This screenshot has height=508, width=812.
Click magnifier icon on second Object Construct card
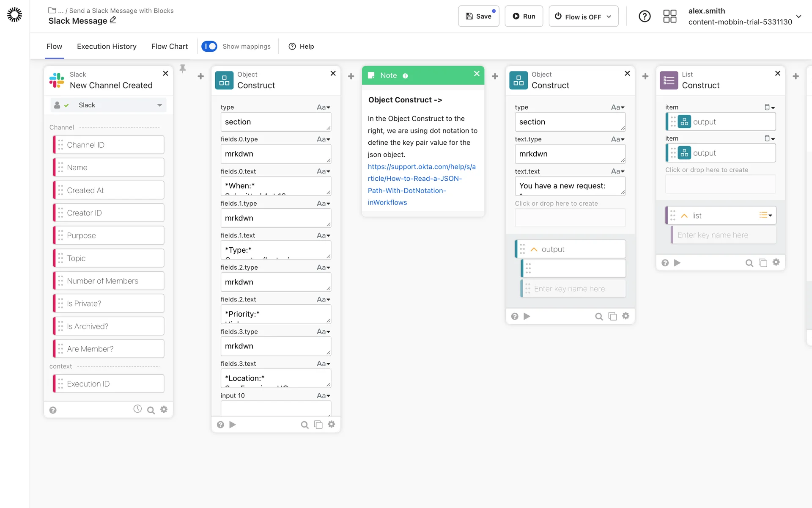(x=599, y=317)
